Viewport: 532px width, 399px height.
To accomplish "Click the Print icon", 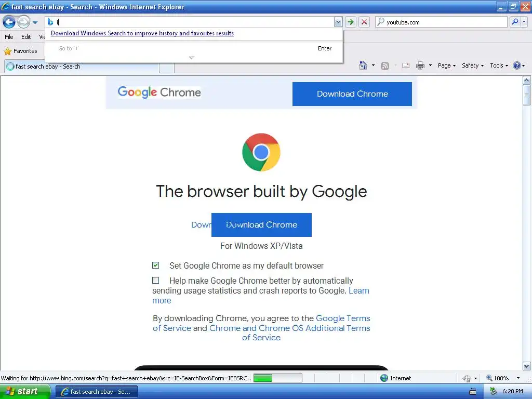I will coord(420,65).
